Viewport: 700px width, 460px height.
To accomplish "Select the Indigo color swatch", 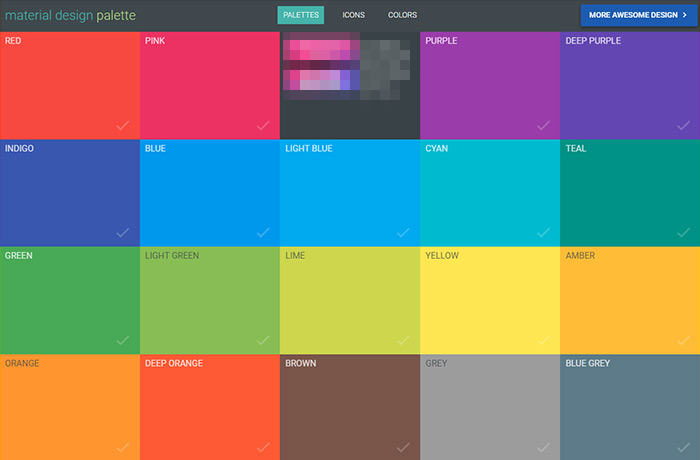I will click(70, 193).
